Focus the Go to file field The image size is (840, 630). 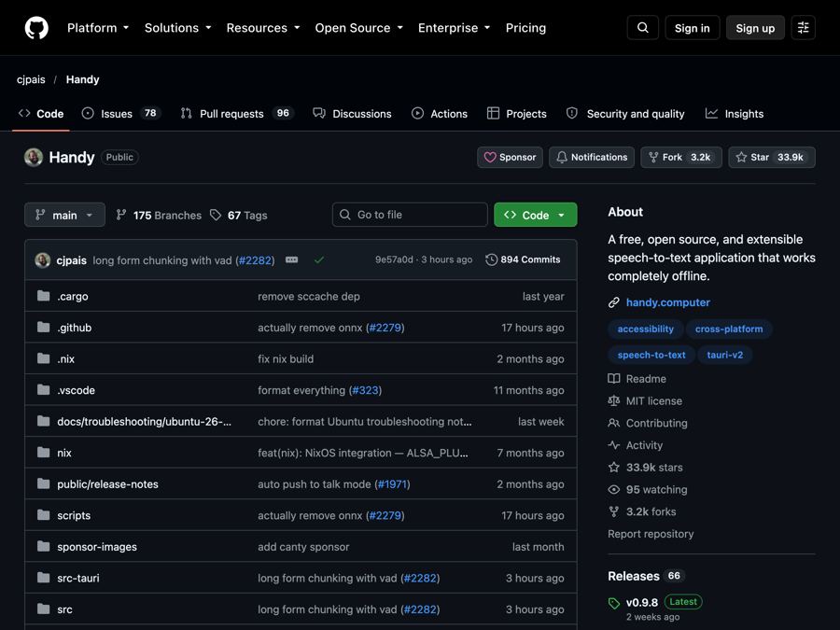(x=410, y=215)
